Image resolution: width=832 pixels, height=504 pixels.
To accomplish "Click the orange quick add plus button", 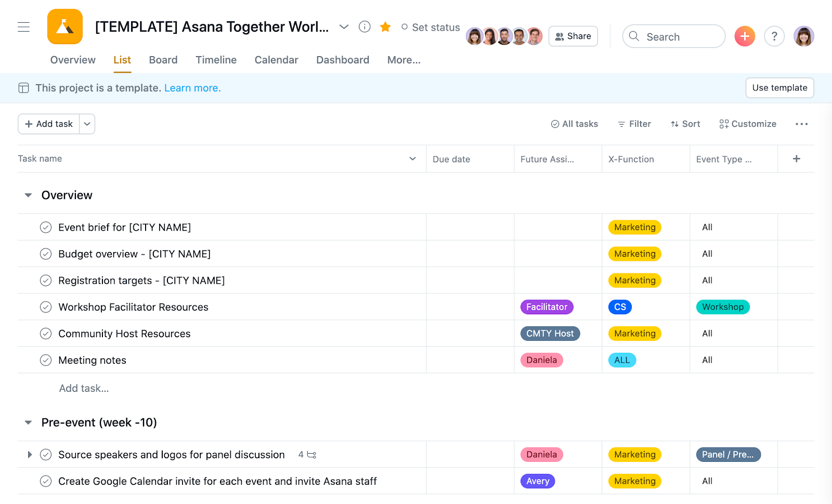I will (x=745, y=36).
